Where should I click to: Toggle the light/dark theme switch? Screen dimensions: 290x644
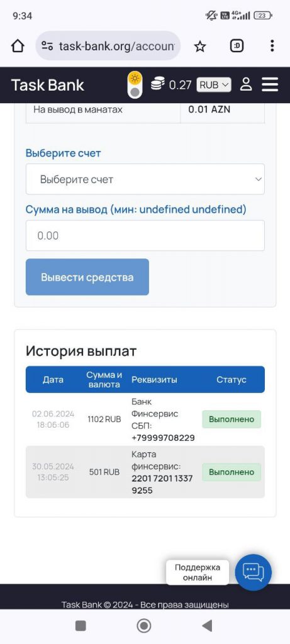(x=135, y=85)
